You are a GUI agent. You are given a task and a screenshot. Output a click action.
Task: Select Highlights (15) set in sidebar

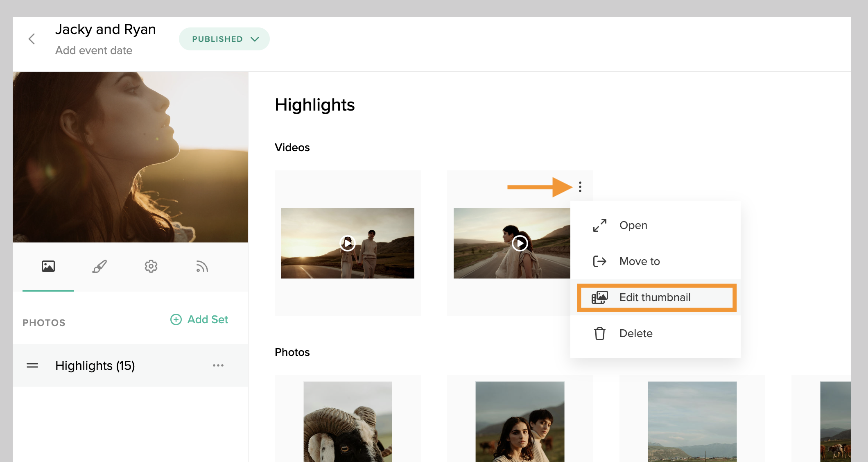(x=95, y=365)
